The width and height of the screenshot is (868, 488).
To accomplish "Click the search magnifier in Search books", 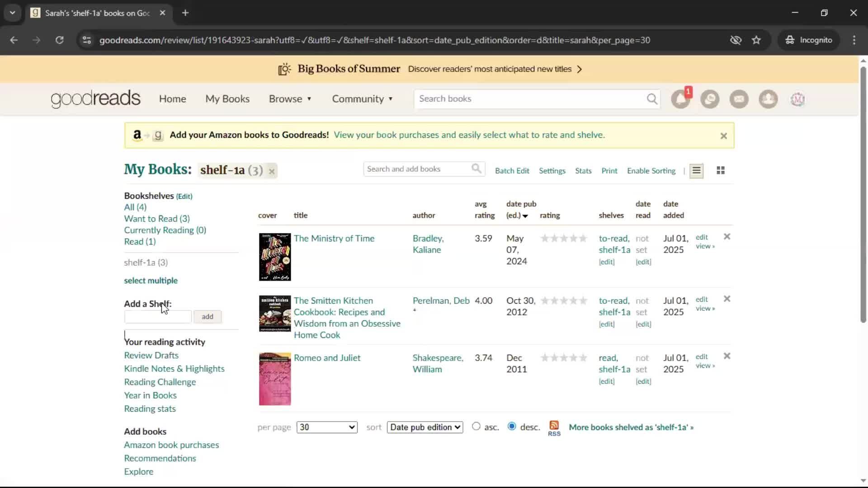I will click(652, 99).
